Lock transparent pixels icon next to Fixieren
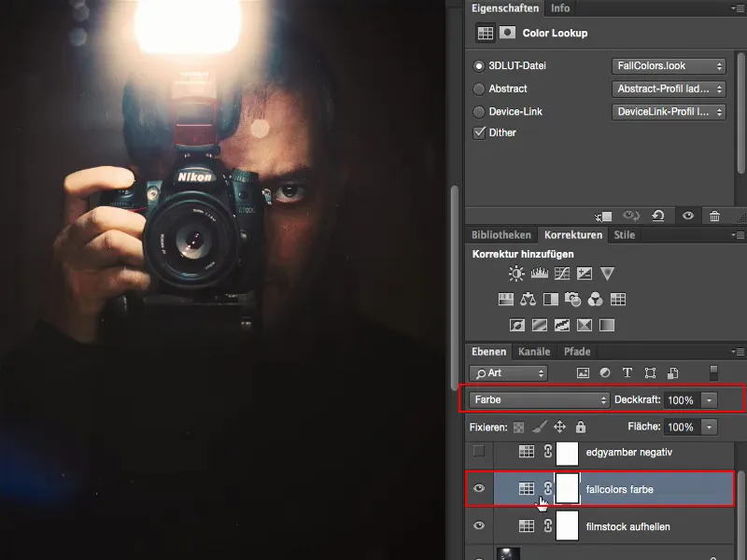 click(x=518, y=427)
